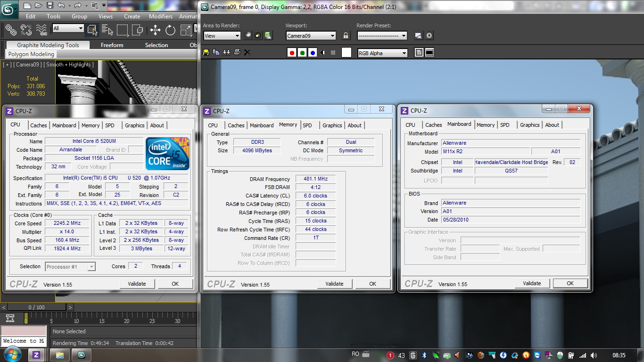
Task: Open the Select by Name tool
Action: tap(107, 30)
